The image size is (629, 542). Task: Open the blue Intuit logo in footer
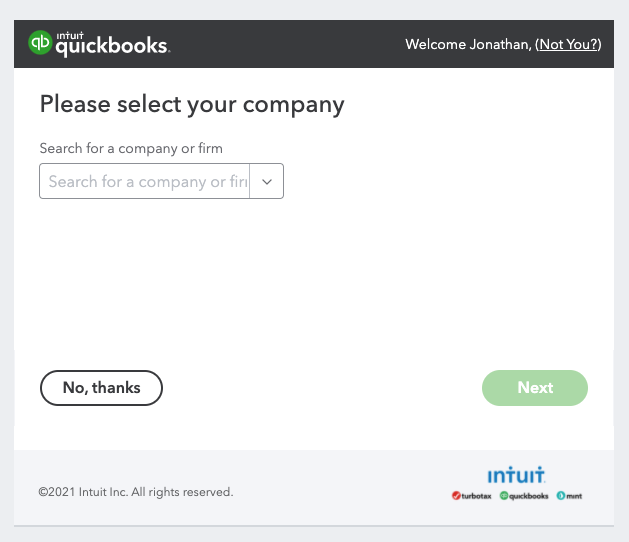516,475
